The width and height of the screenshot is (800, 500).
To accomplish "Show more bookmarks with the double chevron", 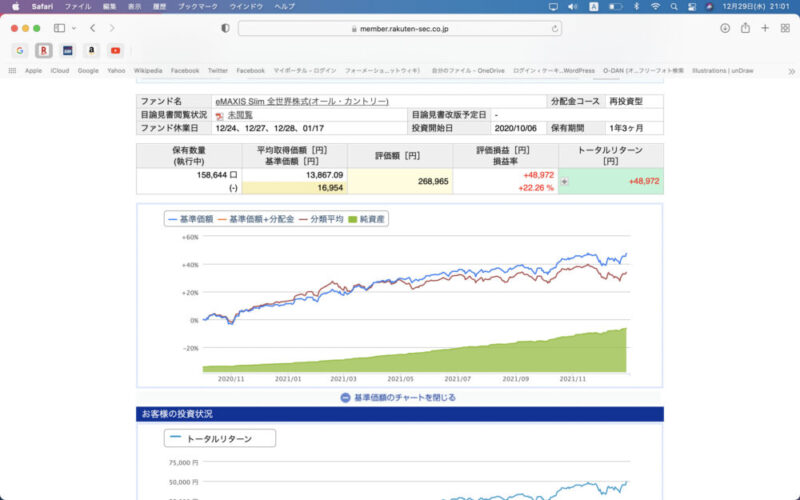I will [x=791, y=71].
